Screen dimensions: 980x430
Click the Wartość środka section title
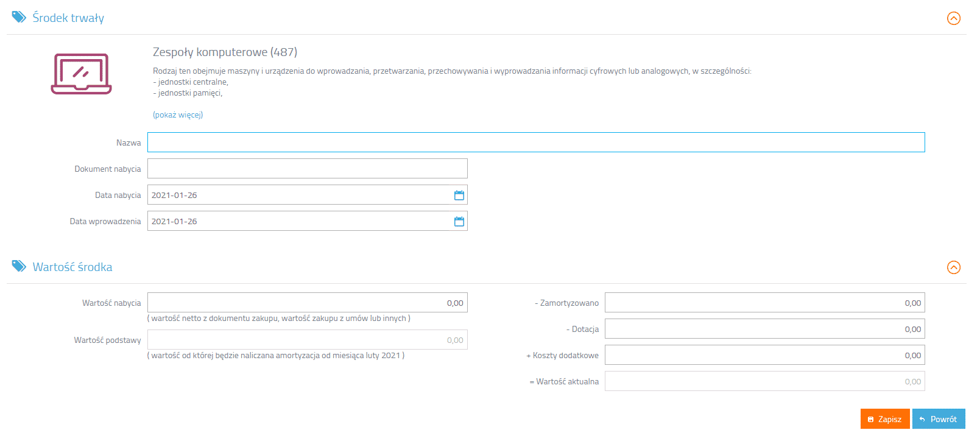(72, 267)
